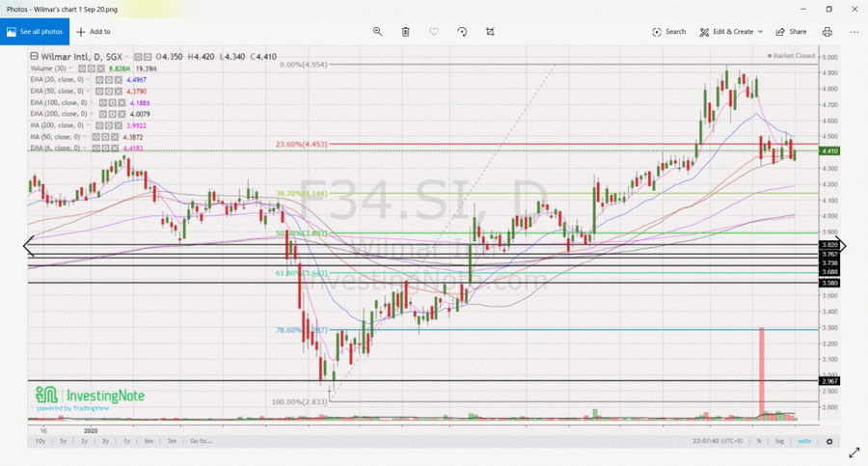This screenshot has height=466, width=868.
Task: Click the Add to button
Action: point(93,32)
